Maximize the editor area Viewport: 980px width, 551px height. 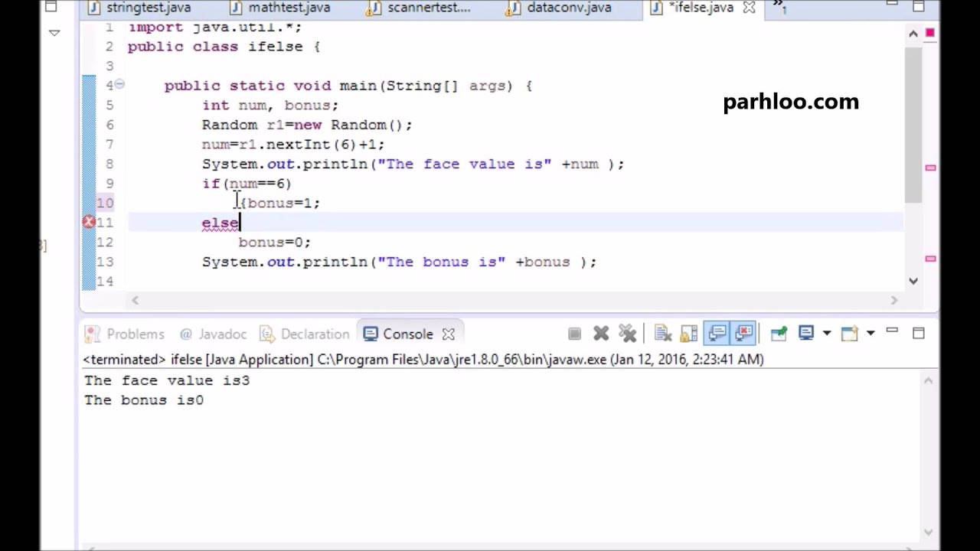(919, 6)
